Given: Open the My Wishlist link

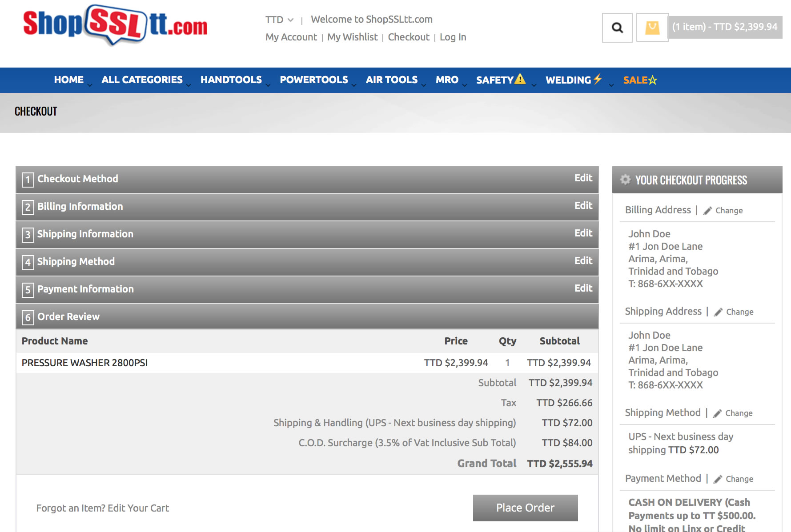Looking at the screenshot, I should click(352, 37).
